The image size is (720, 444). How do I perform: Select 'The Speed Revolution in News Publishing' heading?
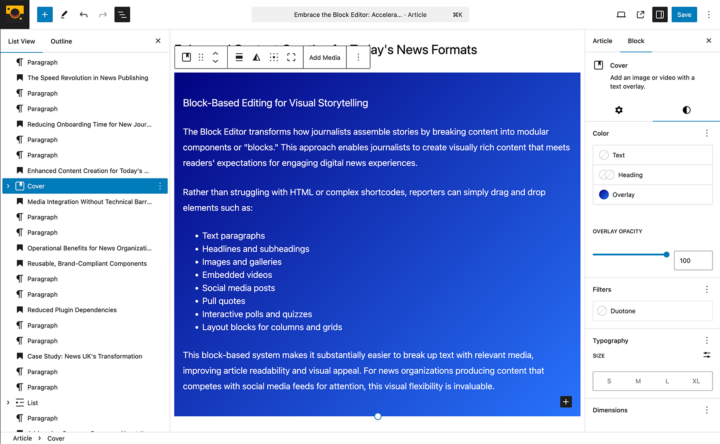(88, 78)
